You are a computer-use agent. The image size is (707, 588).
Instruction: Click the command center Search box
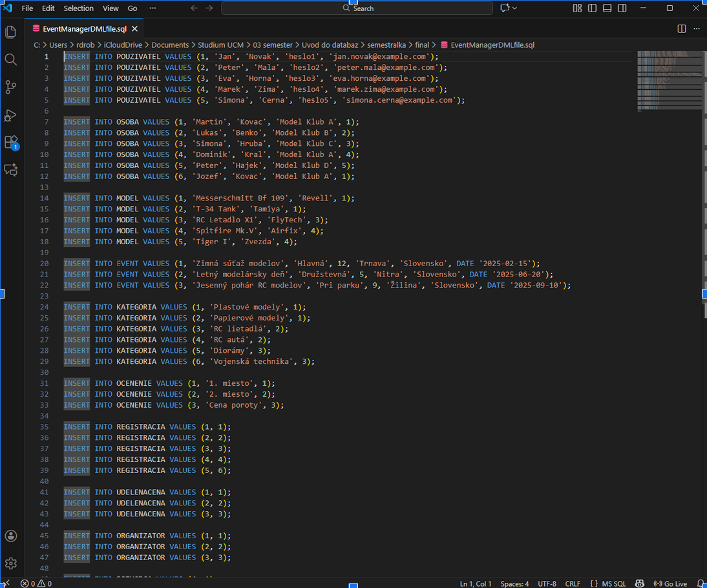(x=357, y=8)
